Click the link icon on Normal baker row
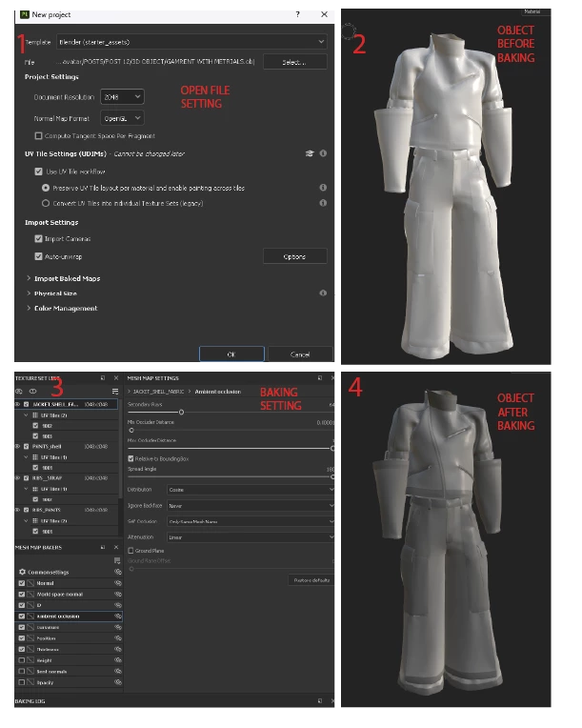 (118, 583)
